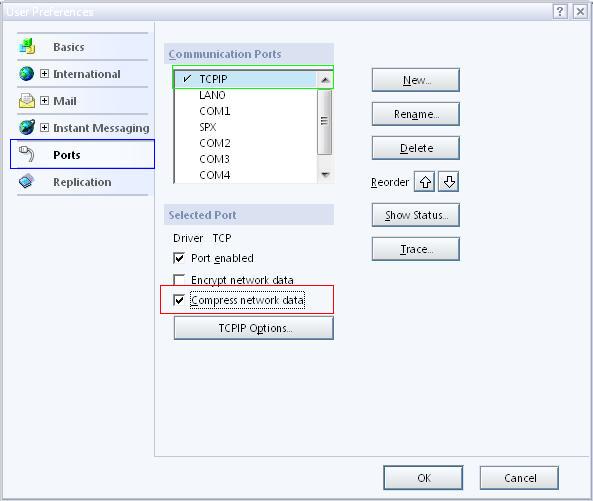Click the International globe icon

(26, 73)
